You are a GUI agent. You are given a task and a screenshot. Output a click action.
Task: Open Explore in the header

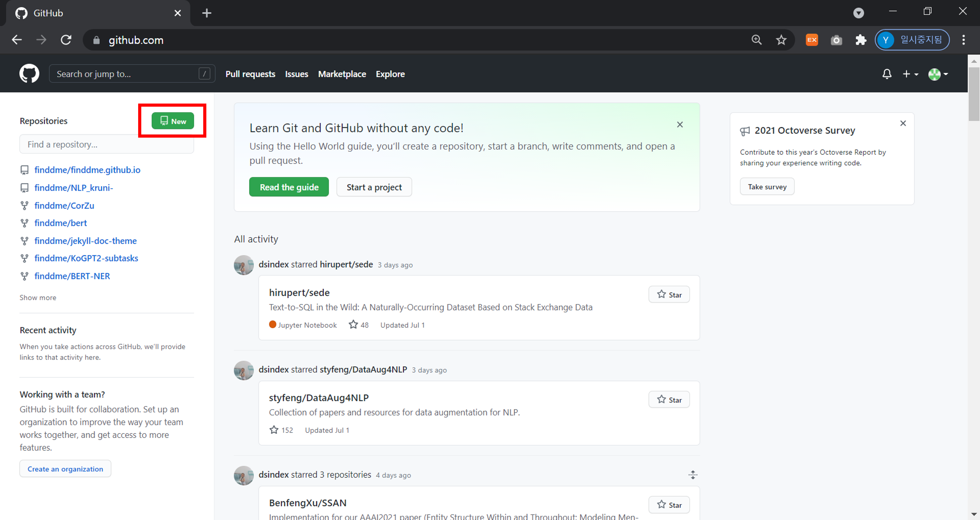390,74
